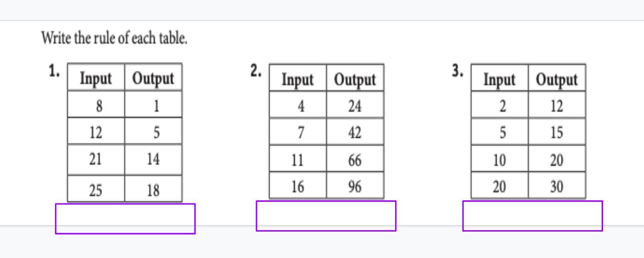The width and height of the screenshot is (644, 258).
Task: Click the output cell showing 18
Action: [x=153, y=188]
